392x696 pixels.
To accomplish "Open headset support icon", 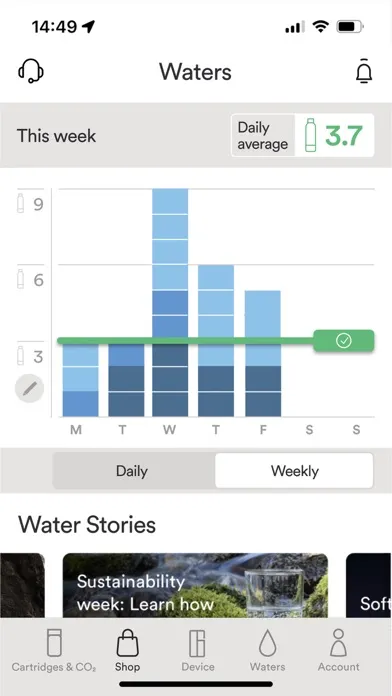I will (31, 71).
